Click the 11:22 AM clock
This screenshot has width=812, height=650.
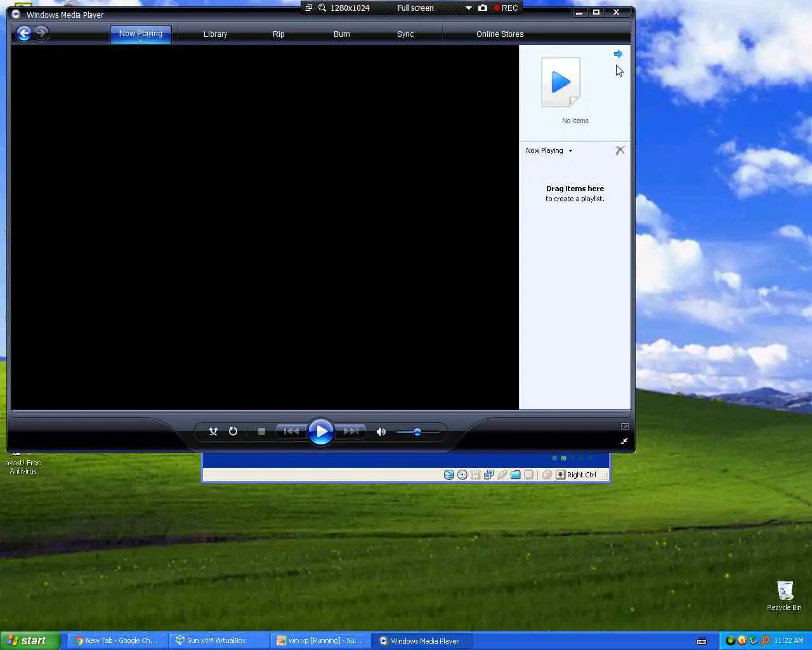pyautogui.click(x=789, y=640)
